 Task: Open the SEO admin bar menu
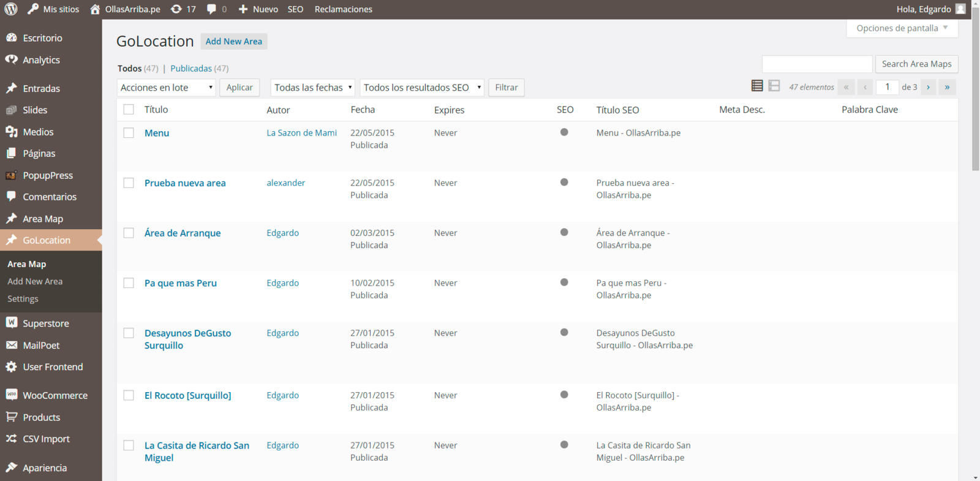click(295, 9)
